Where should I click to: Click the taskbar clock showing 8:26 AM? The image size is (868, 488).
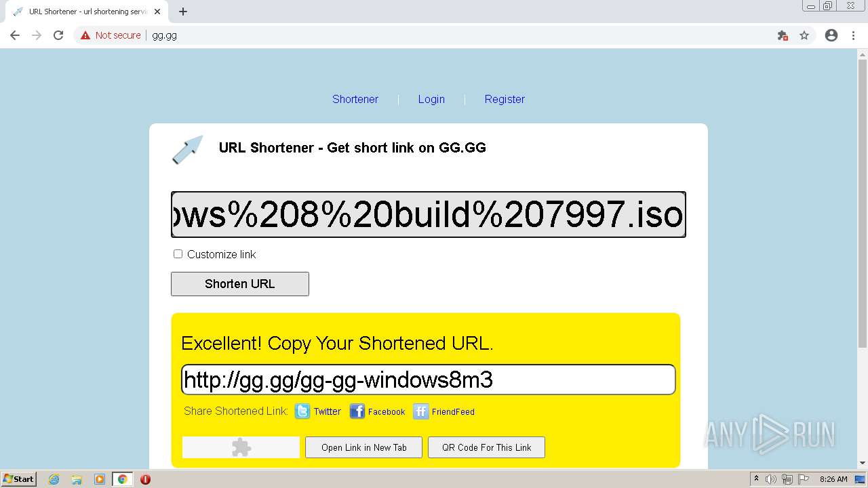(x=833, y=479)
